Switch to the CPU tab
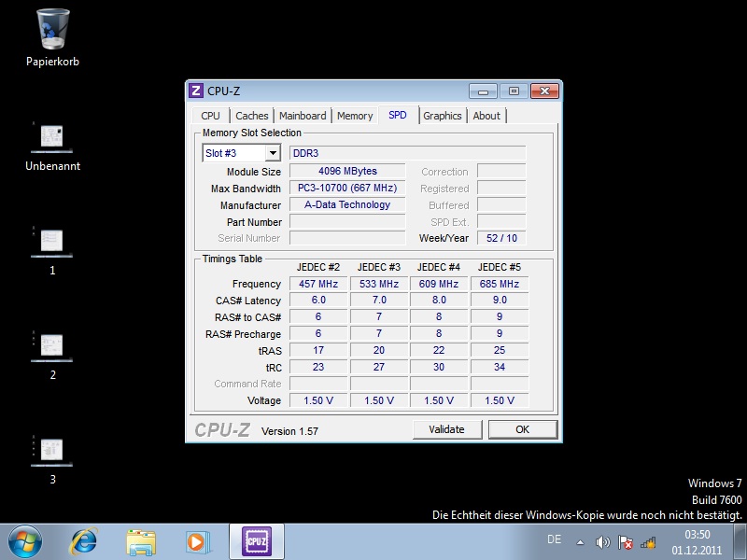747x560 pixels. (211, 116)
